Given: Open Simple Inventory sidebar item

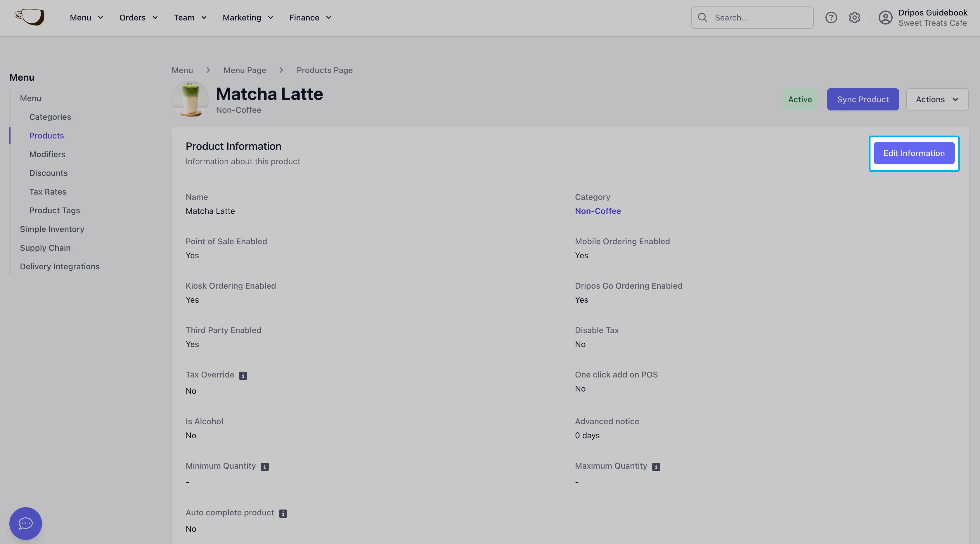Looking at the screenshot, I should point(52,229).
